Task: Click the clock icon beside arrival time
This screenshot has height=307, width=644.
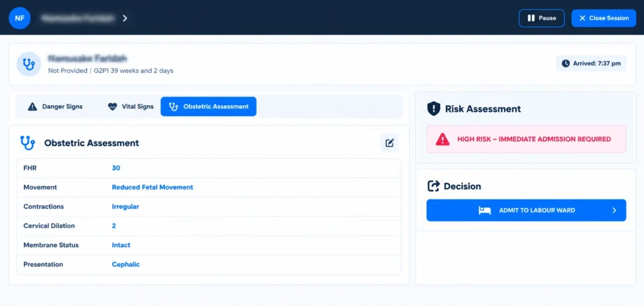Action: pyautogui.click(x=565, y=64)
